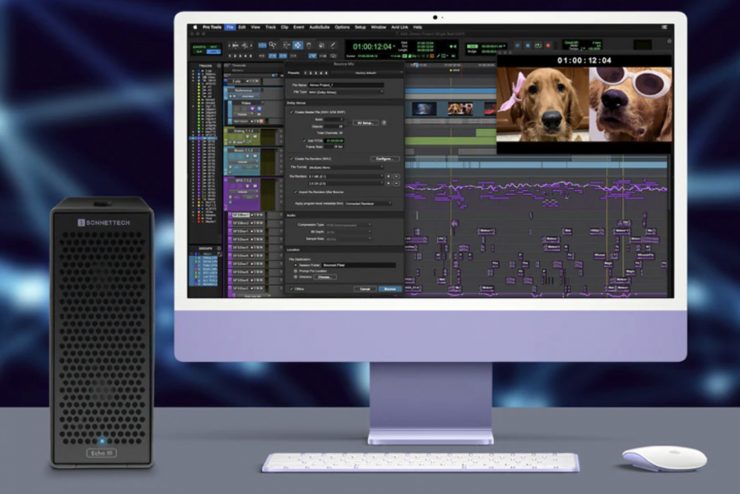Click the Apple menu icon

pyautogui.click(x=193, y=27)
